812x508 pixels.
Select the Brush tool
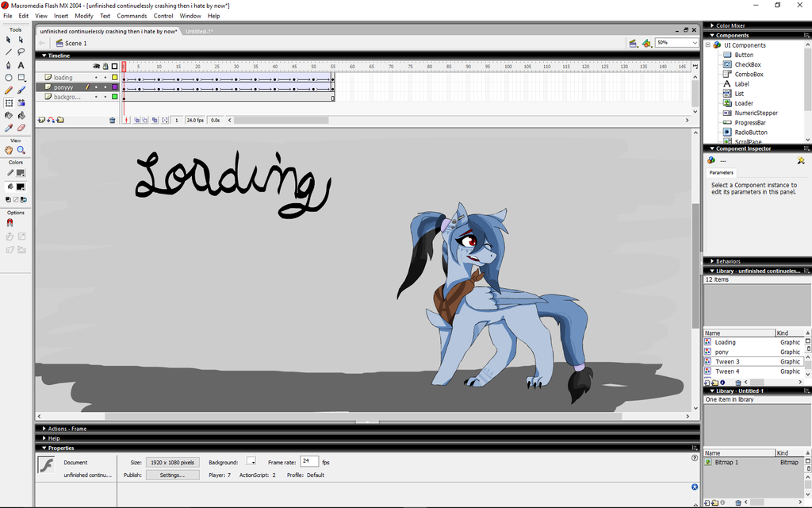21,90
